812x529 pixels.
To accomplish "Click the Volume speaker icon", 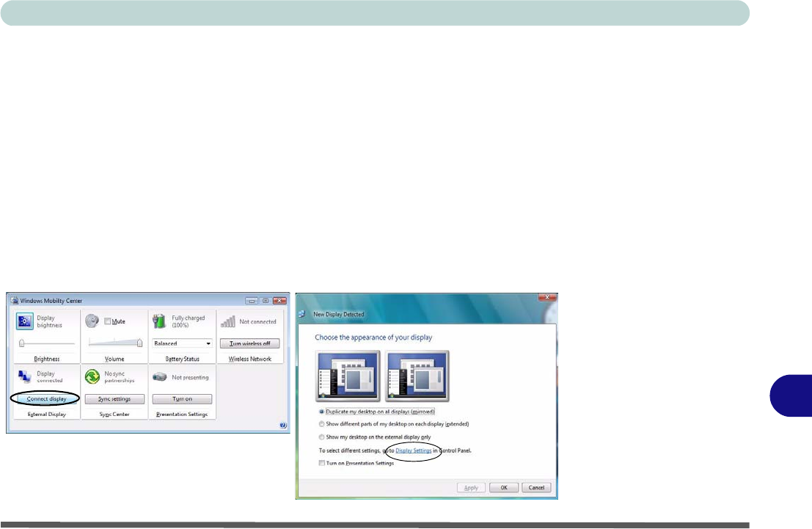I will (92, 321).
